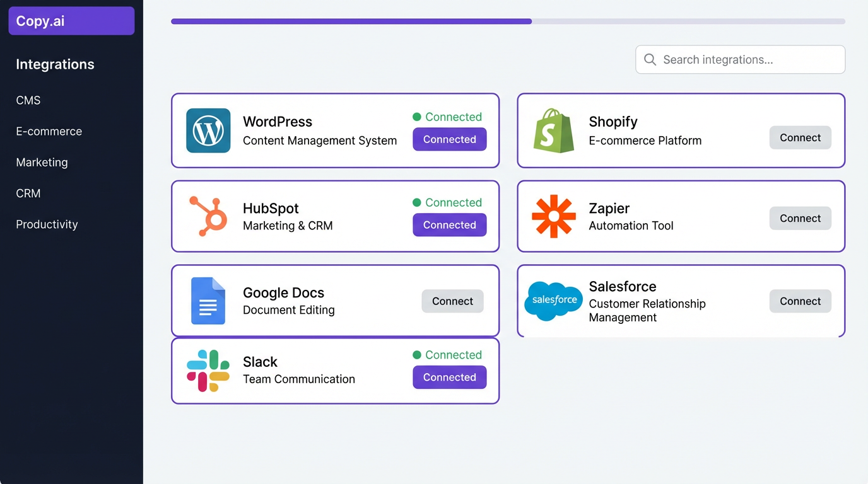Connect Salesforce CRM
The image size is (868, 484).
coord(800,301)
